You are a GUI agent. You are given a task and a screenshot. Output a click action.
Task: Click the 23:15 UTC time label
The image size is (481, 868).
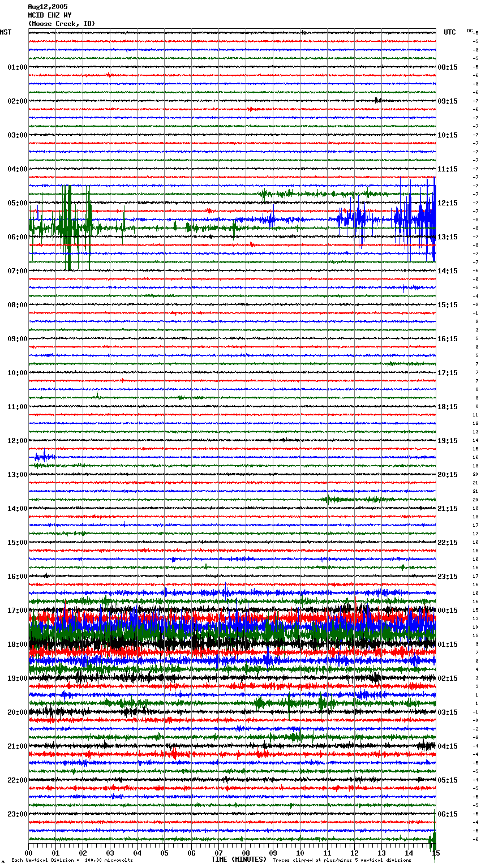[448, 577]
